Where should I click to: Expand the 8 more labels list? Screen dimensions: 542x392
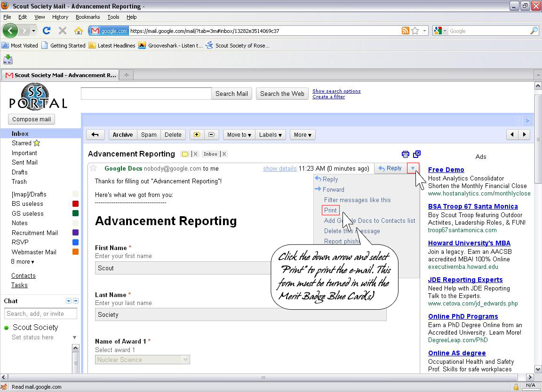coord(23,262)
